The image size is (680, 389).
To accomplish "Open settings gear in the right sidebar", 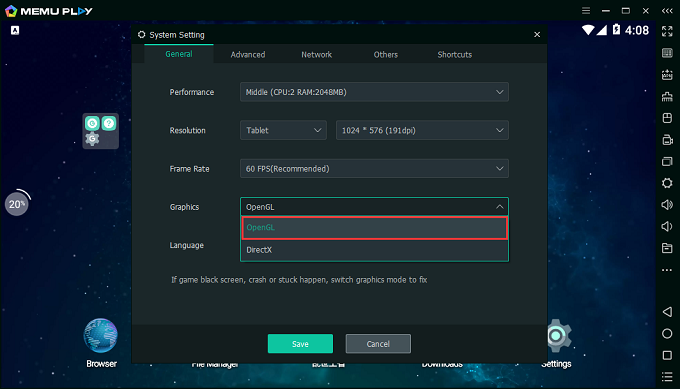I will 667,183.
